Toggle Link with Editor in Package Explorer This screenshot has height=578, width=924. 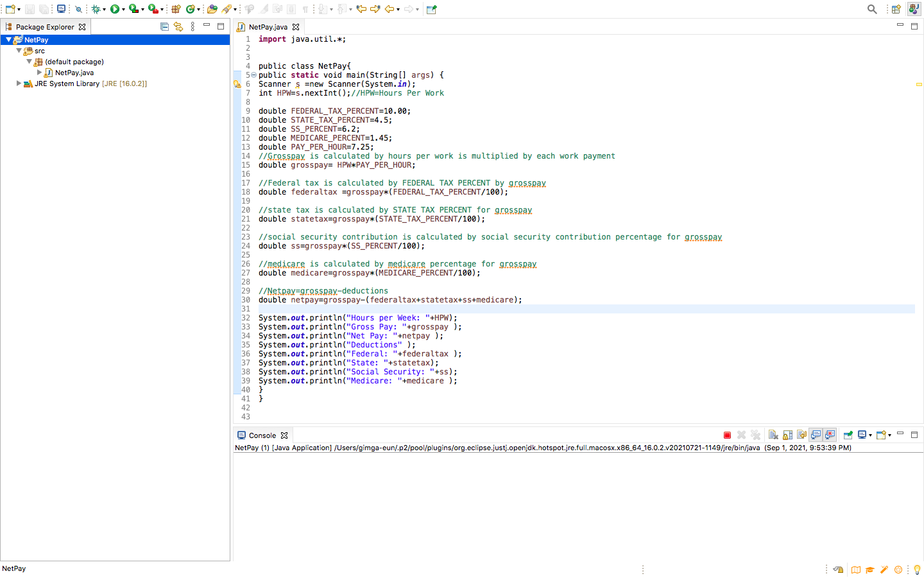coord(178,26)
